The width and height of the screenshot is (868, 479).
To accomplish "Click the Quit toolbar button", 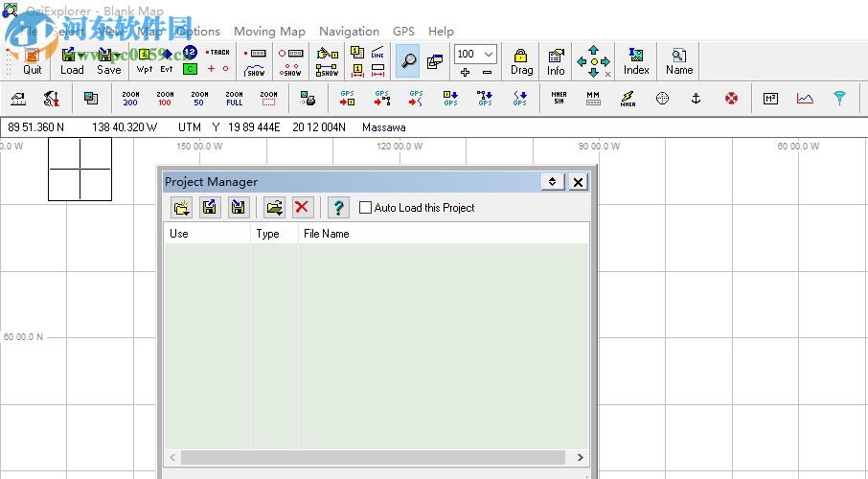I will point(33,61).
